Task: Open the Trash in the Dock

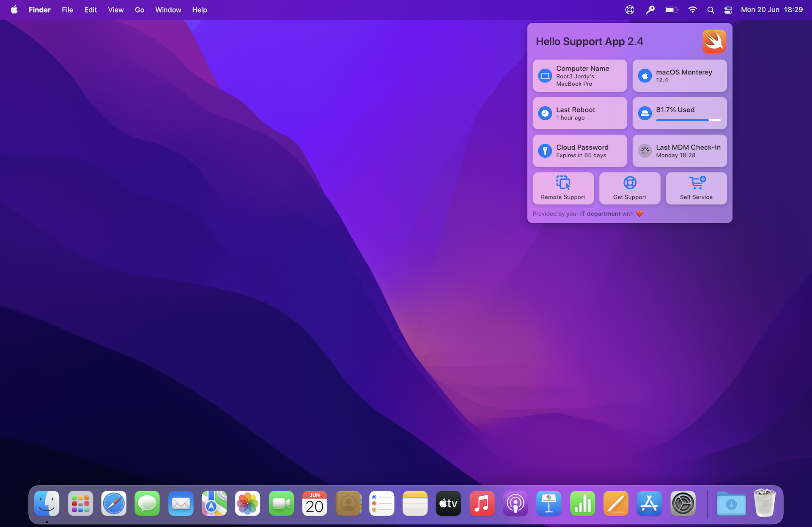Action: click(765, 503)
